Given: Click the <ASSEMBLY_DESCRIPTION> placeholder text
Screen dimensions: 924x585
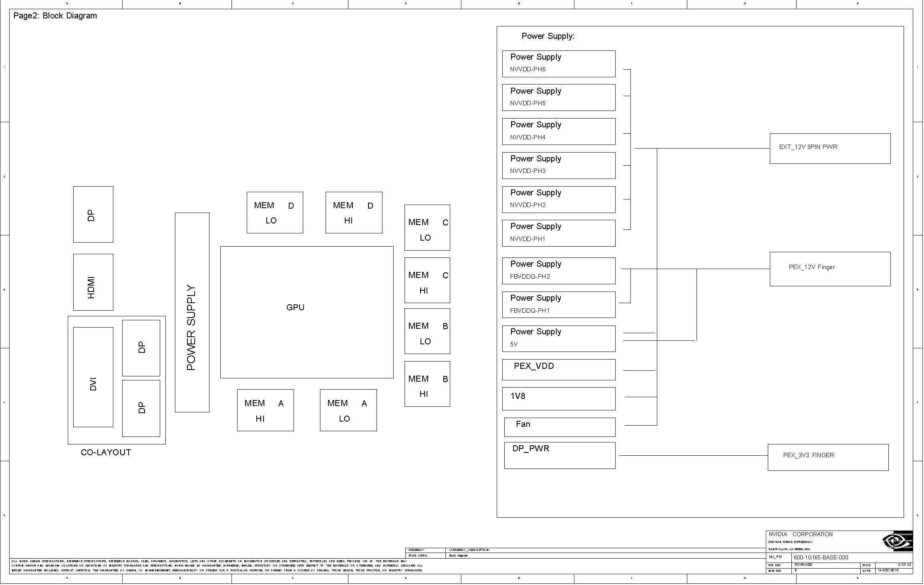Looking at the screenshot, I should click(469, 550).
